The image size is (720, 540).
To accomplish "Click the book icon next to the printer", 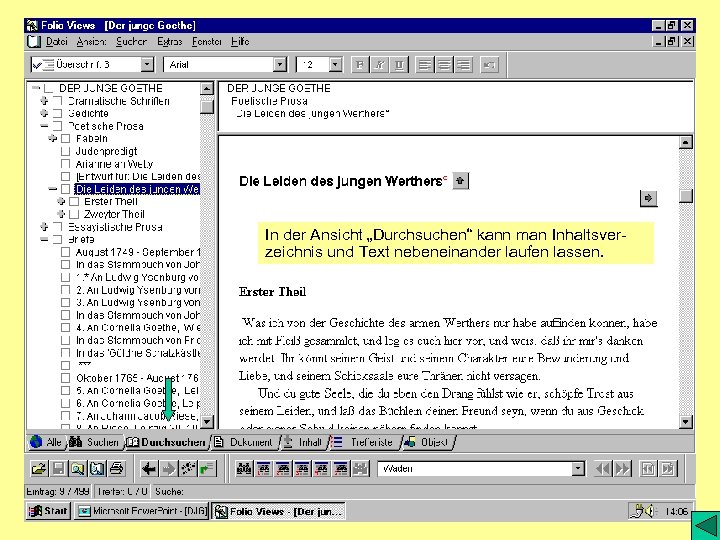I will [97, 468].
